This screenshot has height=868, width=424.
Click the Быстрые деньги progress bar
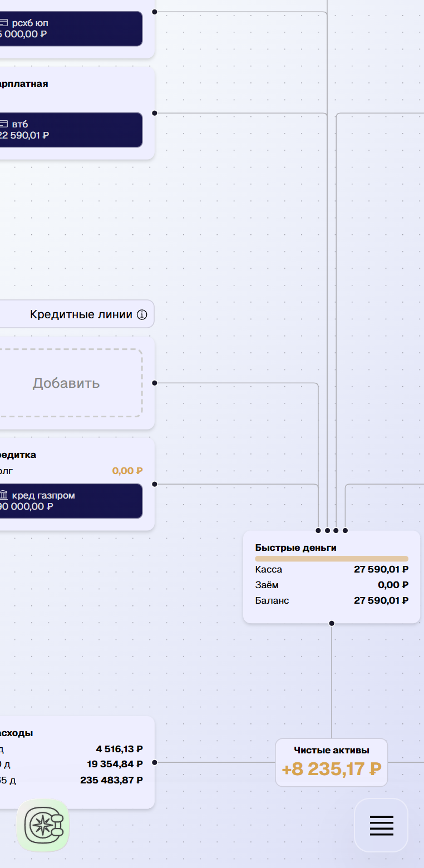tap(332, 559)
